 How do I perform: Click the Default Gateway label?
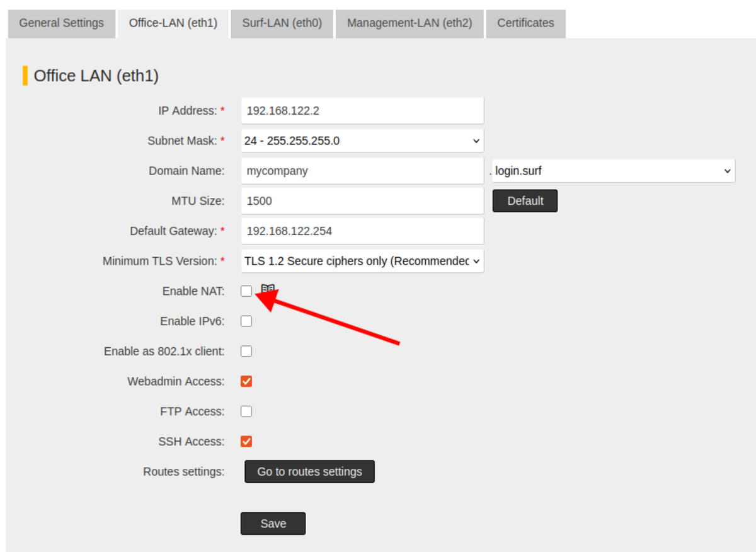click(x=178, y=231)
